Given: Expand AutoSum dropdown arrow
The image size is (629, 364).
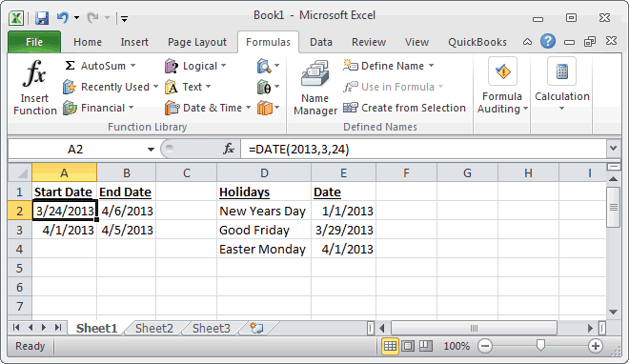Looking at the screenshot, I should point(132,66).
